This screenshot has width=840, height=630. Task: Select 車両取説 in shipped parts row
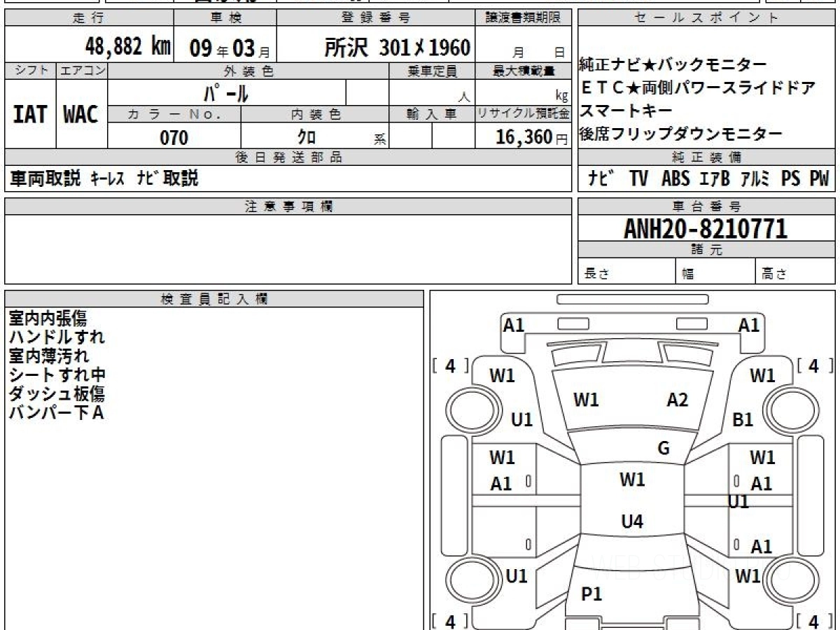[x=45, y=178]
